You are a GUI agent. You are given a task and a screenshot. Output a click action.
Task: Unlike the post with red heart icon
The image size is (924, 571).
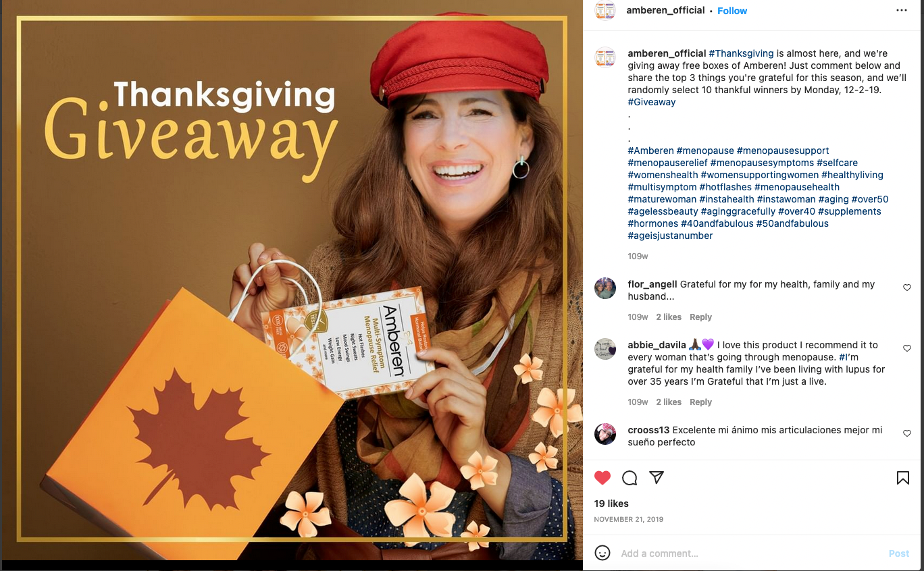coord(602,478)
